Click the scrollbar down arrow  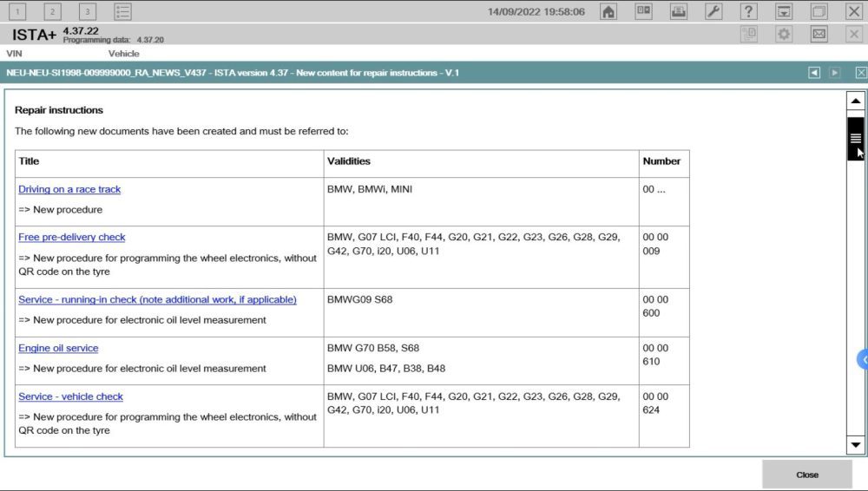(x=855, y=444)
